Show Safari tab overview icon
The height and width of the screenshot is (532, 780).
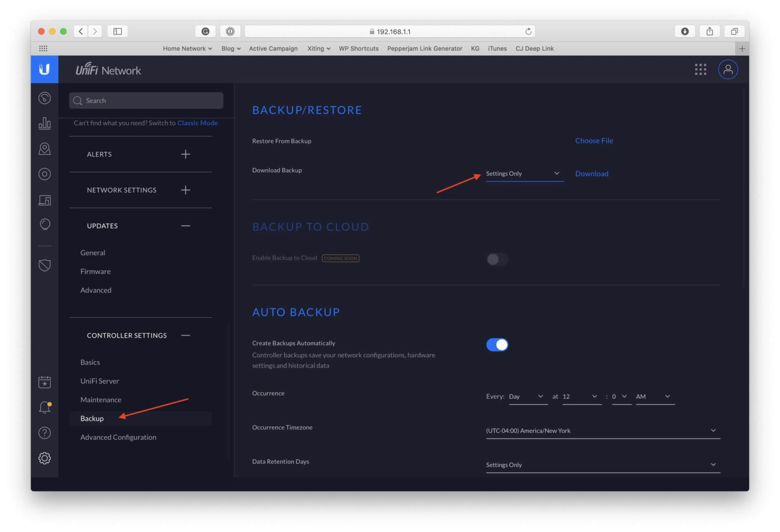(x=734, y=31)
